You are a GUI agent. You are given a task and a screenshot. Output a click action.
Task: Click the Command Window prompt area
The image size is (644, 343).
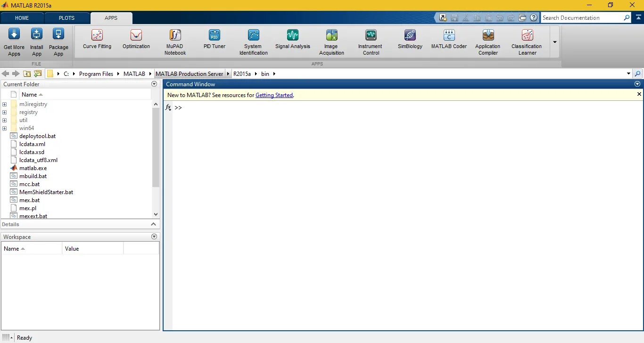pyautogui.click(x=407, y=217)
